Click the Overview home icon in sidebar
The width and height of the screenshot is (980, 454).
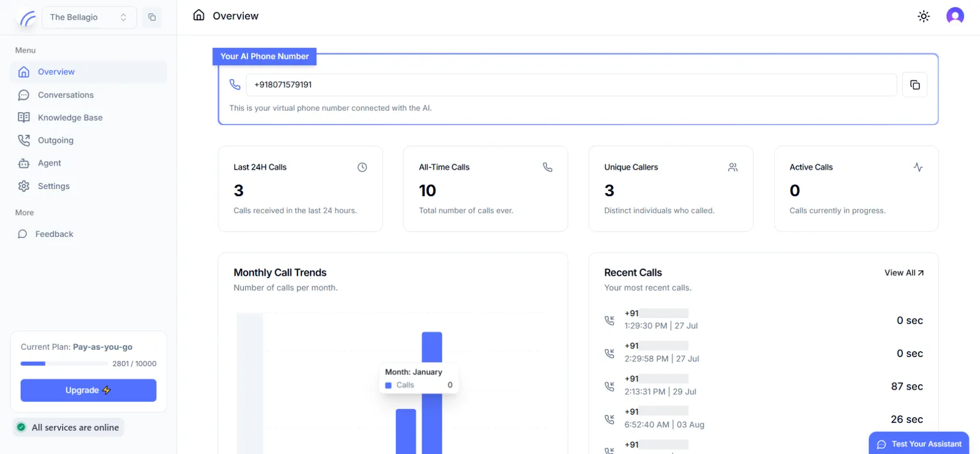(24, 72)
